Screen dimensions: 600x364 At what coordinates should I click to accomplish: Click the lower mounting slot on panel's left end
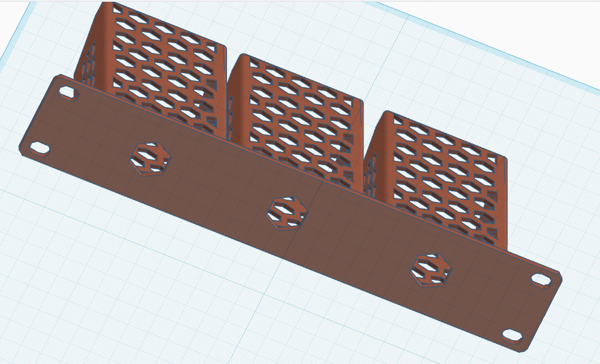coord(40,148)
